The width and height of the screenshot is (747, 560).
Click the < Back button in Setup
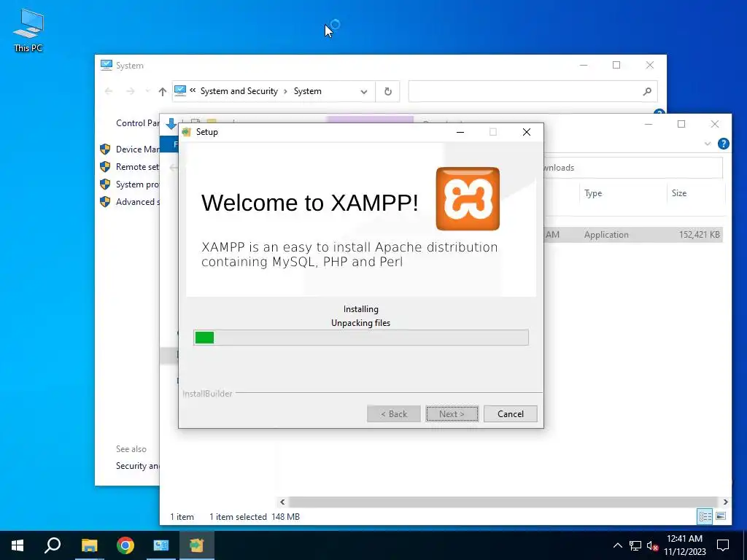(x=393, y=414)
